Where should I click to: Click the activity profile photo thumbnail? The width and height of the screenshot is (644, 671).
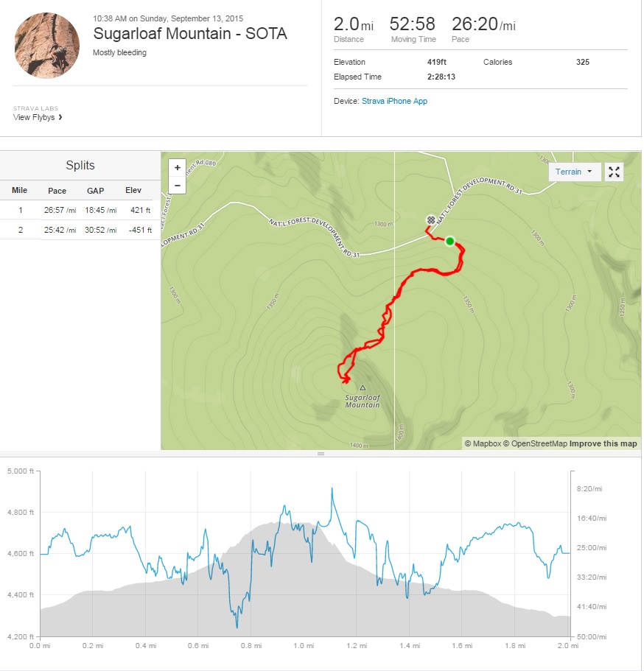tap(46, 45)
